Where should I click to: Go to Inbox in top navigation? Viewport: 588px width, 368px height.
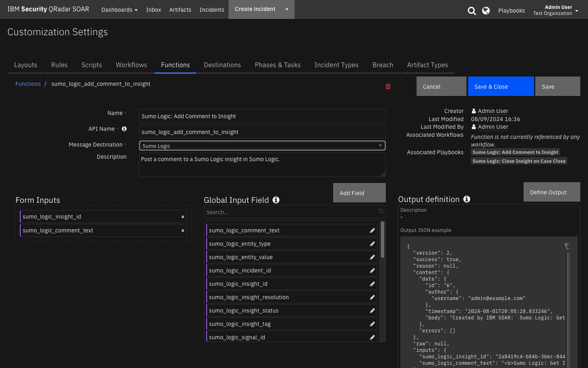point(154,10)
